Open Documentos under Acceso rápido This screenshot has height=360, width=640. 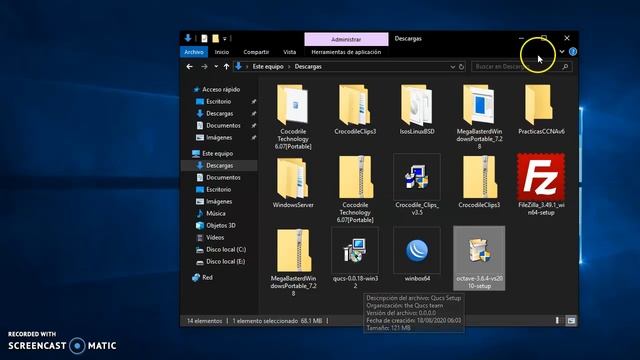point(223,125)
